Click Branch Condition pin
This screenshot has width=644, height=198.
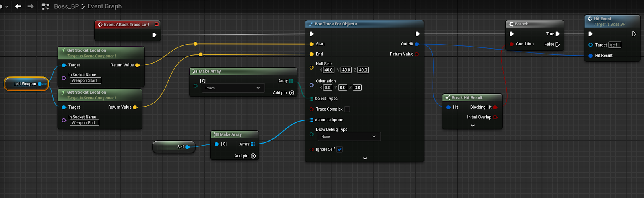click(512, 44)
